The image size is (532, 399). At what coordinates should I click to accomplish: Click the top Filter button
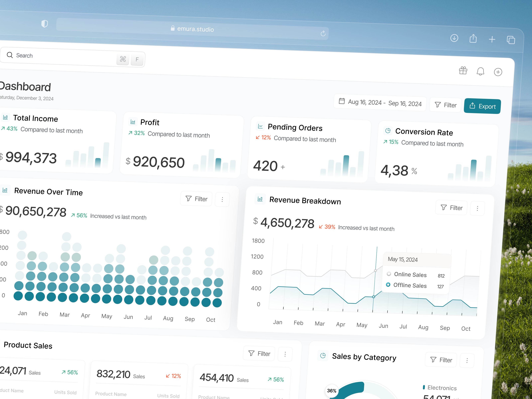coord(445,105)
